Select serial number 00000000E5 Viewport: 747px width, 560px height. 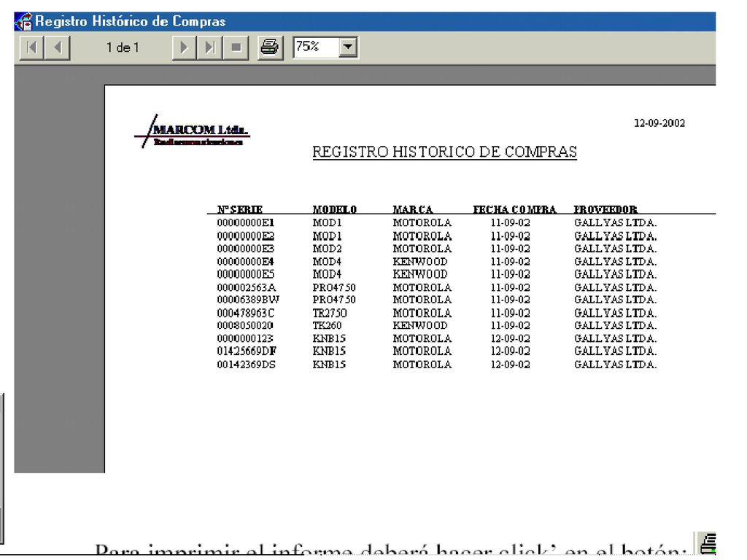[x=246, y=274]
